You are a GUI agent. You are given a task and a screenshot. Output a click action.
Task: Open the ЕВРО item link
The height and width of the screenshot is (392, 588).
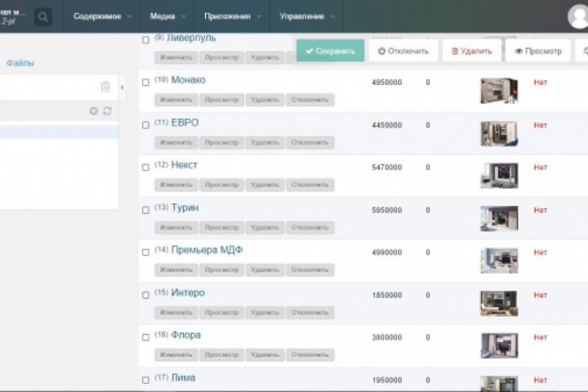(185, 122)
